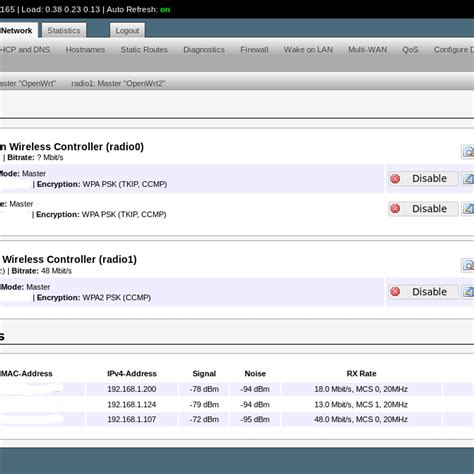Click the -78 dBm signal value
The height and width of the screenshot is (474, 474).
click(x=204, y=389)
